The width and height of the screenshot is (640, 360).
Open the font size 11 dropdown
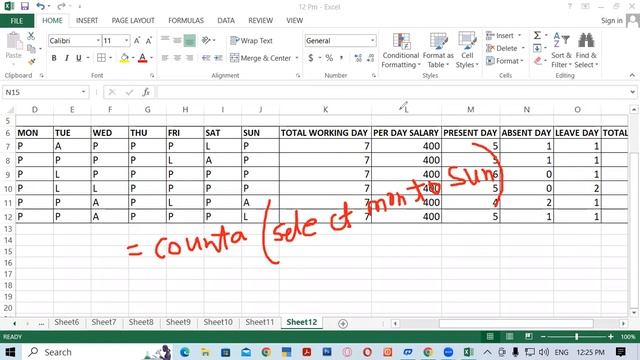tap(127, 40)
